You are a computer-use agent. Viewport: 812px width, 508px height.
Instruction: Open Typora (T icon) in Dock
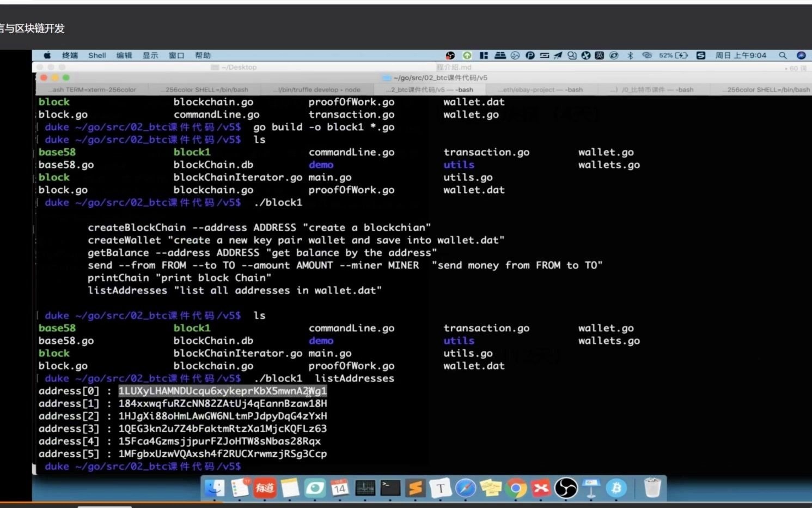click(x=440, y=488)
